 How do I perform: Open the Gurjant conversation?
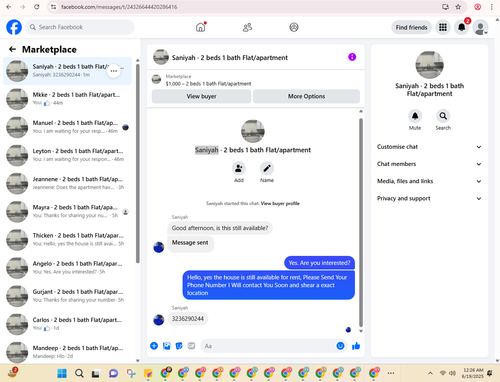[x=67, y=296]
